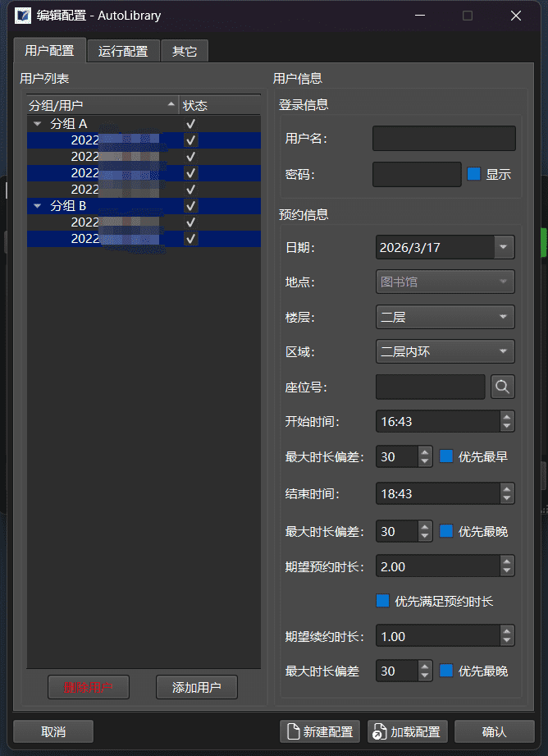548x756 pixels.
Task: Toggle 优先最晚 checkbox in the bottom row
Action: pyautogui.click(x=446, y=671)
